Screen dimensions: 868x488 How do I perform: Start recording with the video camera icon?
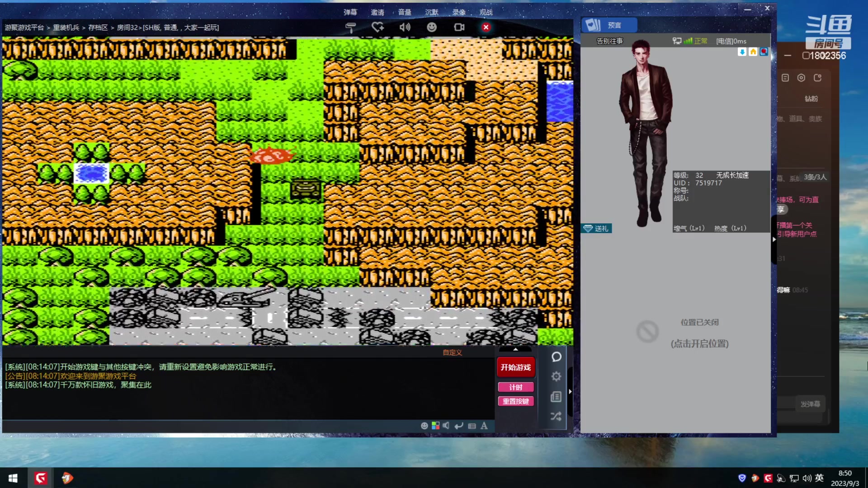click(x=459, y=27)
